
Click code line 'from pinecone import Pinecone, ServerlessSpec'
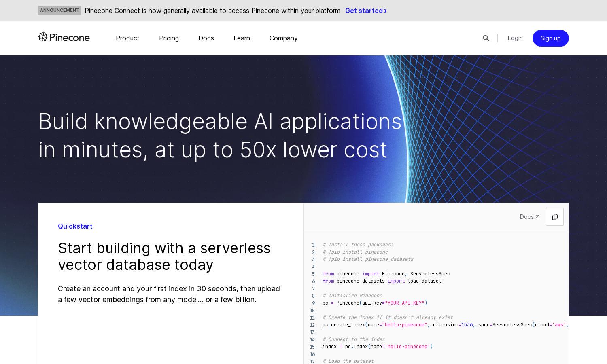386,274
